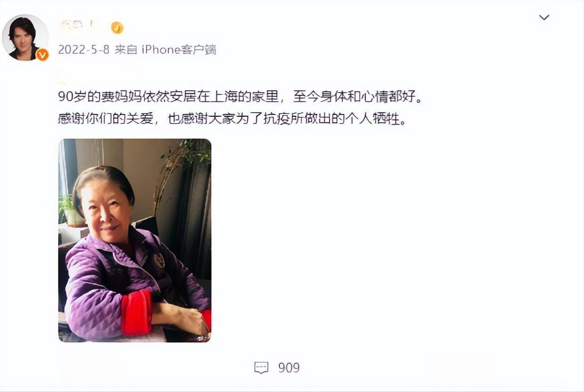
Task: Expand the post options chevron
Action: click(x=544, y=17)
